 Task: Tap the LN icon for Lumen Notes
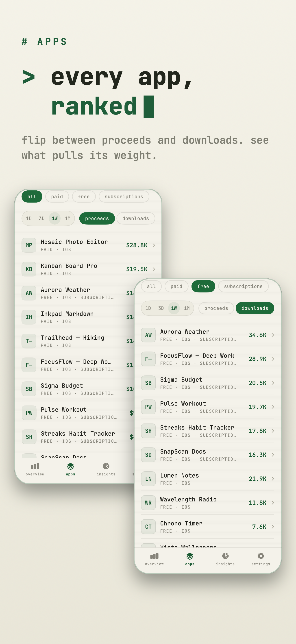[148, 479]
